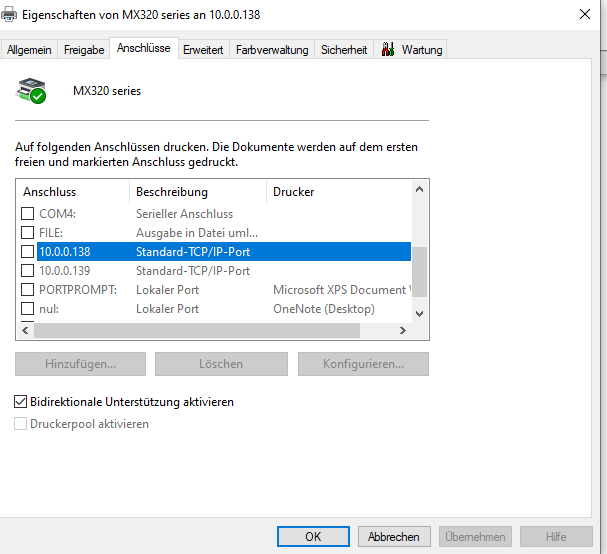Tick the 10.0.0.138 port checkbox

click(x=27, y=252)
